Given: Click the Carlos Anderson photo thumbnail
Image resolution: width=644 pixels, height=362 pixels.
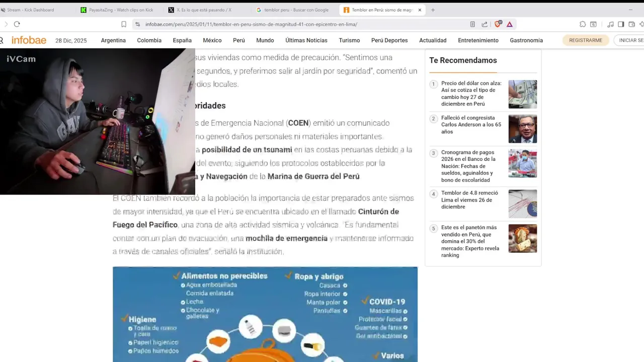Looking at the screenshot, I should tap(522, 129).
